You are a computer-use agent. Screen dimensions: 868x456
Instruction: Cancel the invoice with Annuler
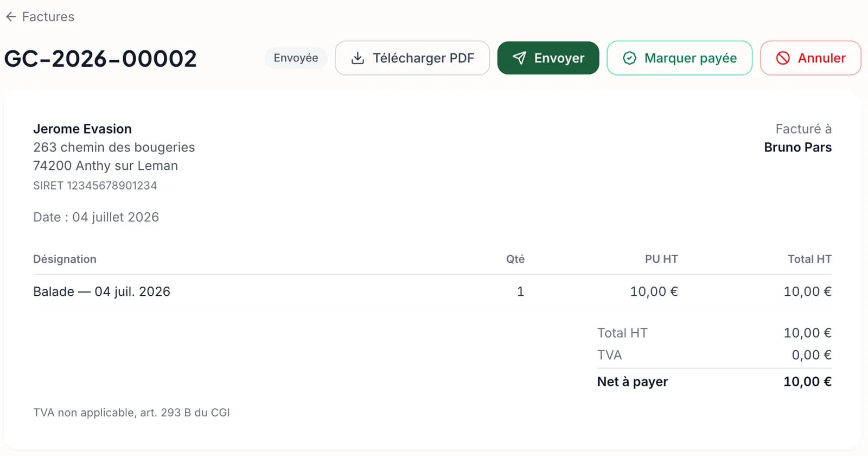point(810,58)
